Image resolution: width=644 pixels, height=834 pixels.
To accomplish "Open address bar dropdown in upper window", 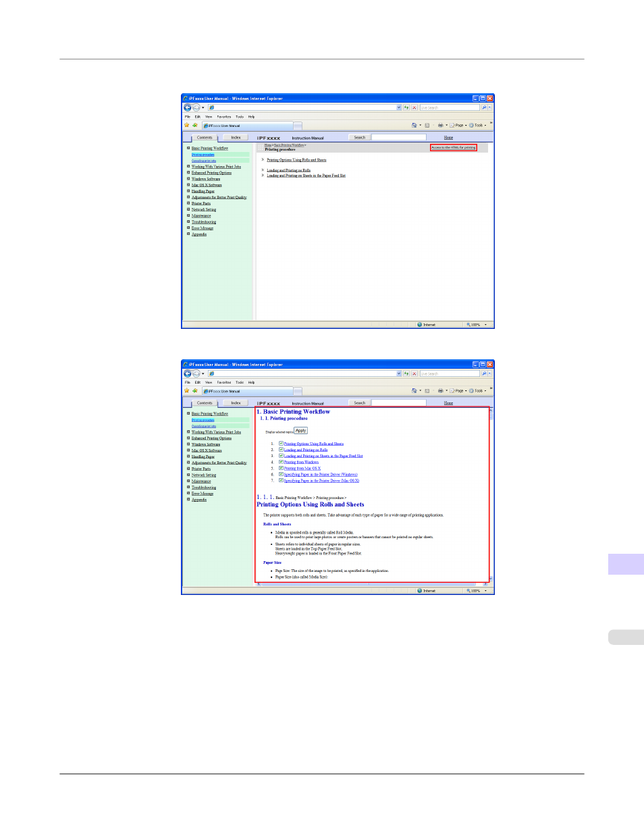I will [x=398, y=107].
